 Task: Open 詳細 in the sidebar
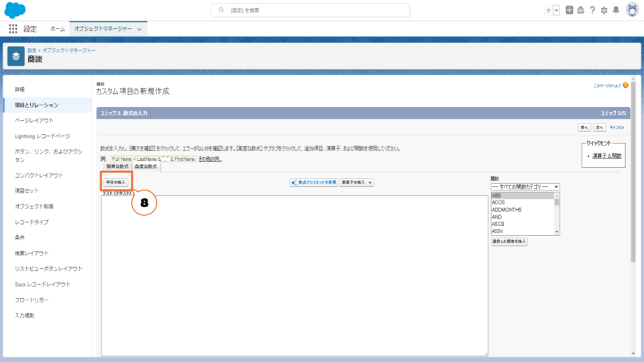pyautogui.click(x=19, y=89)
